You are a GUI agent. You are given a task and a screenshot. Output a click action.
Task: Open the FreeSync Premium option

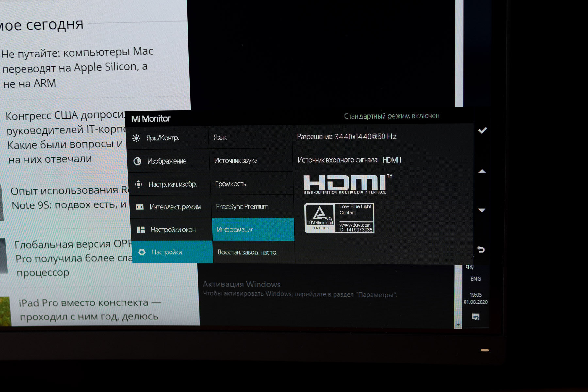(252, 206)
